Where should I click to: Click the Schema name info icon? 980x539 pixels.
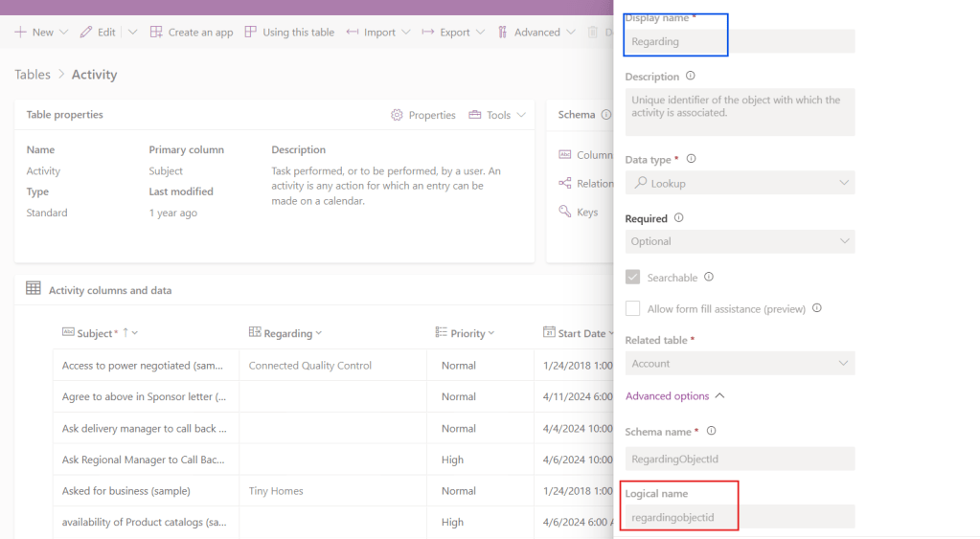pos(711,431)
